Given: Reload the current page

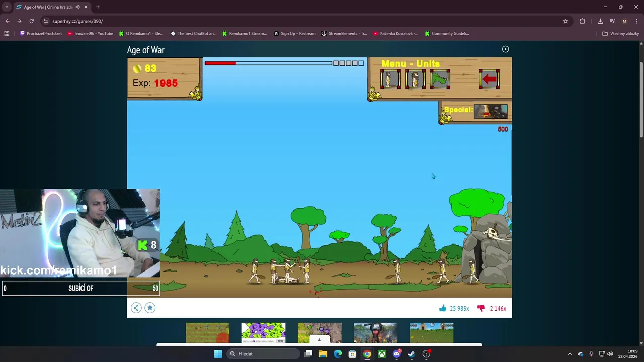Looking at the screenshot, I should point(31,21).
